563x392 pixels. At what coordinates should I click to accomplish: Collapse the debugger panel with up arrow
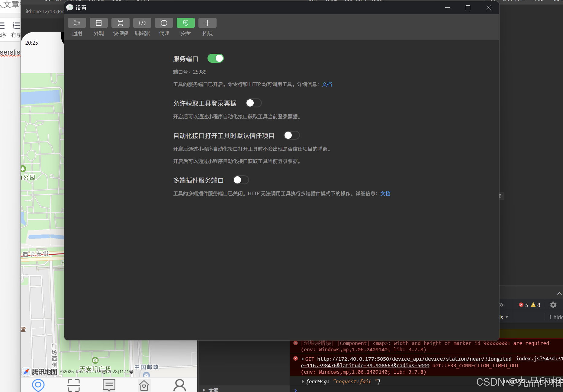pyautogui.click(x=559, y=293)
